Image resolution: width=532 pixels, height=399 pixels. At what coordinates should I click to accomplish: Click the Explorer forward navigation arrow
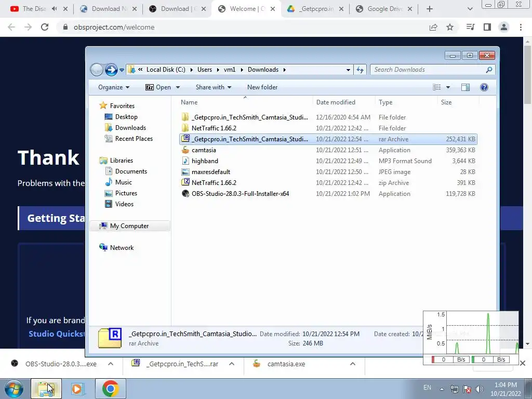coord(111,70)
